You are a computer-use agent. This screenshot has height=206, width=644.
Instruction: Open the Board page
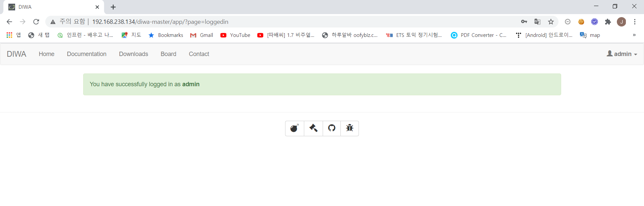pyautogui.click(x=168, y=54)
